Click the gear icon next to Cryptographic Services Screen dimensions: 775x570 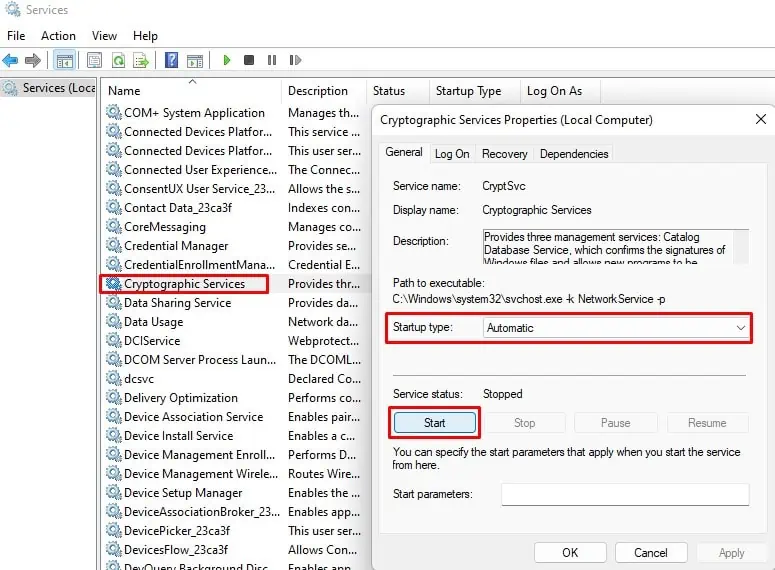click(114, 284)
